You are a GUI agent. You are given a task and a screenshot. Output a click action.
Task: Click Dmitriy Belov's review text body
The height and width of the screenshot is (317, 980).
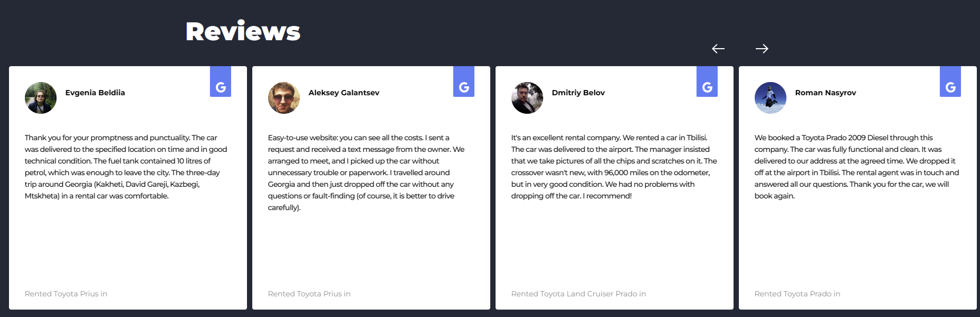click(x=613, y=167)
